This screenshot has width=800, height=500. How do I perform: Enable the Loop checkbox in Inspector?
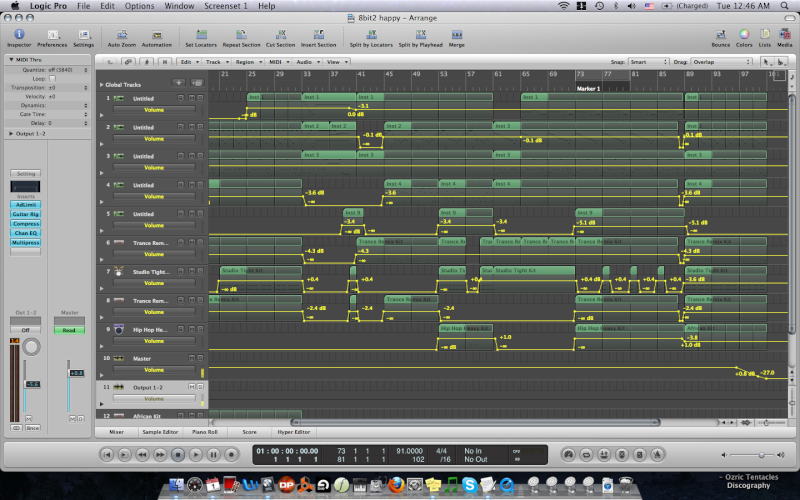[x=52, y=79]
